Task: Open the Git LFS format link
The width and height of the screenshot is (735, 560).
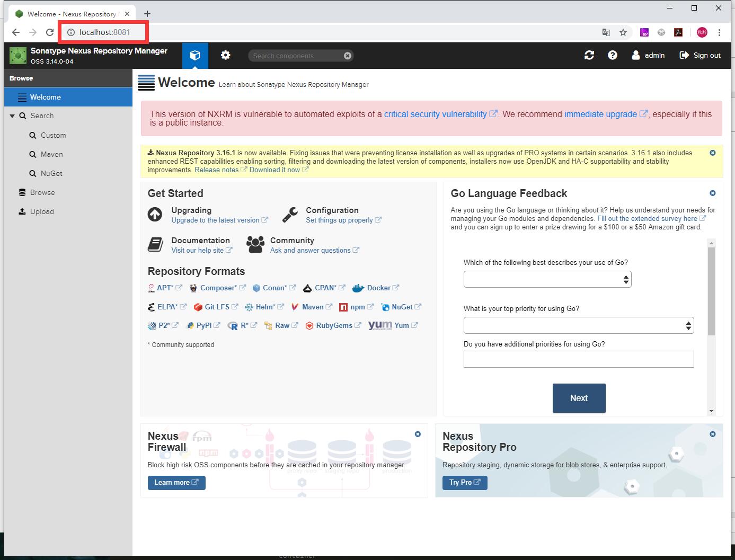Action: click(221, 307)
